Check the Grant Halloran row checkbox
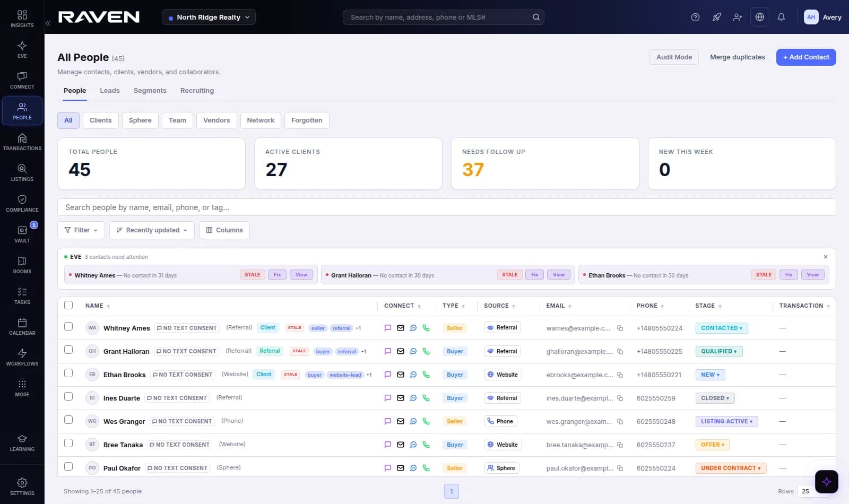The height and width of the screenshot is (504, 849). tap(68, 350)
